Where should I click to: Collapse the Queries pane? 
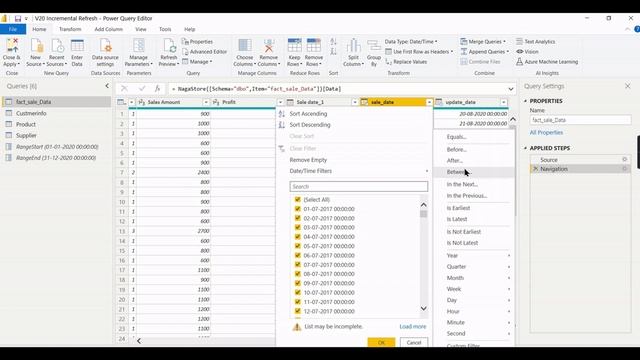coord(107,86)
